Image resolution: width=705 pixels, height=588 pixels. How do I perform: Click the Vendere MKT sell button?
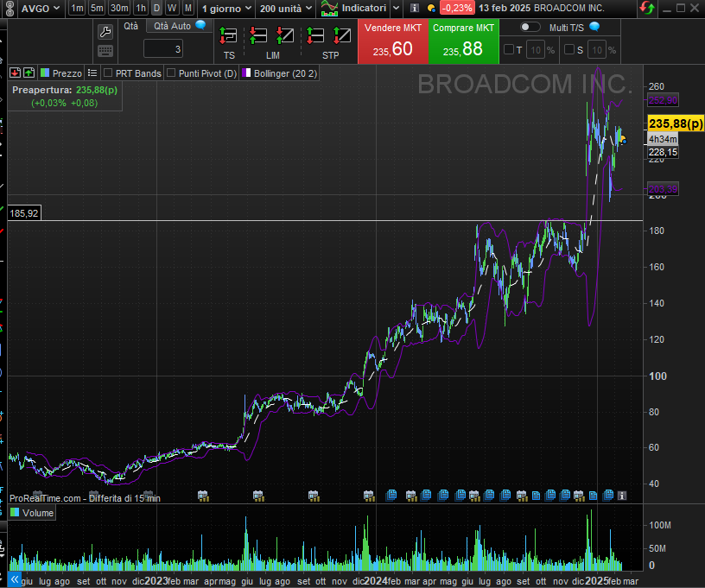click(x=392, y=41)
